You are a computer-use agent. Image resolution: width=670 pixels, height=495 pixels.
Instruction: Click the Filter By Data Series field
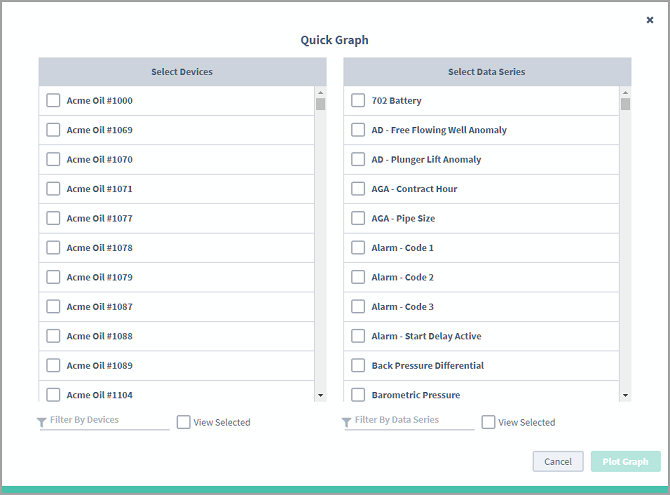414,421
